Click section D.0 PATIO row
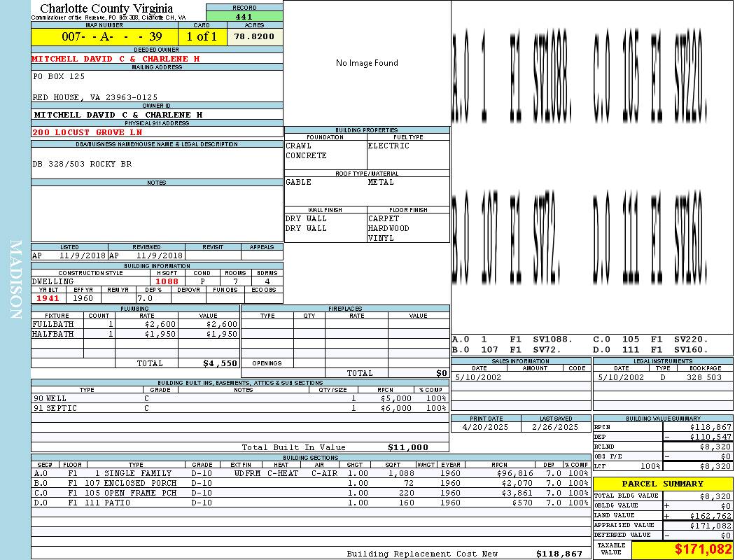The height and width of the screenshot is (560, 735). click(x=311, y=503)
